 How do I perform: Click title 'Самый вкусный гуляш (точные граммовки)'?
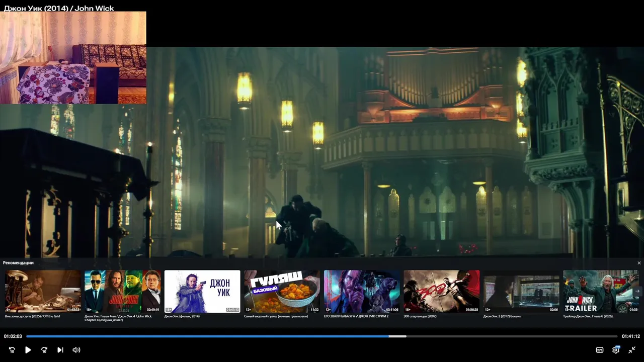pos(276,316)
